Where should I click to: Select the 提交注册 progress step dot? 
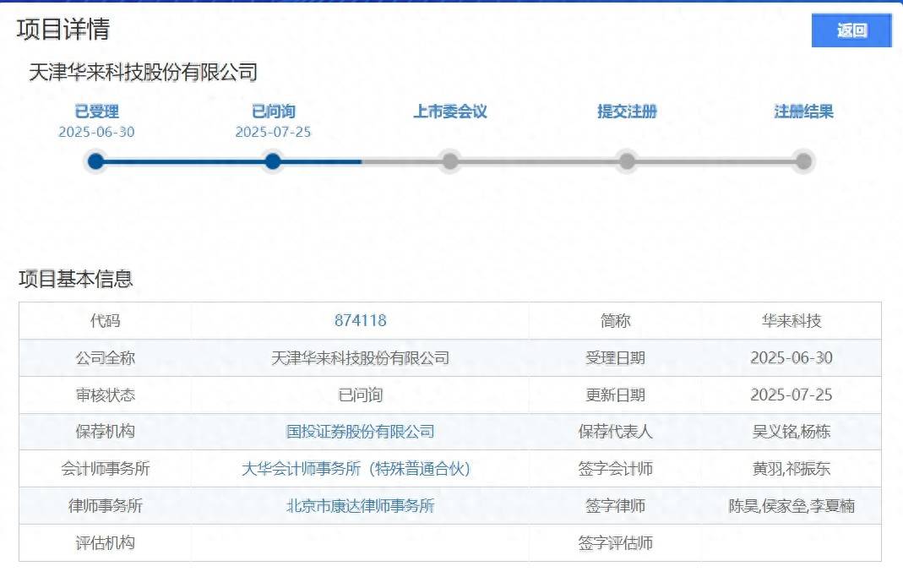coord(627,161)
